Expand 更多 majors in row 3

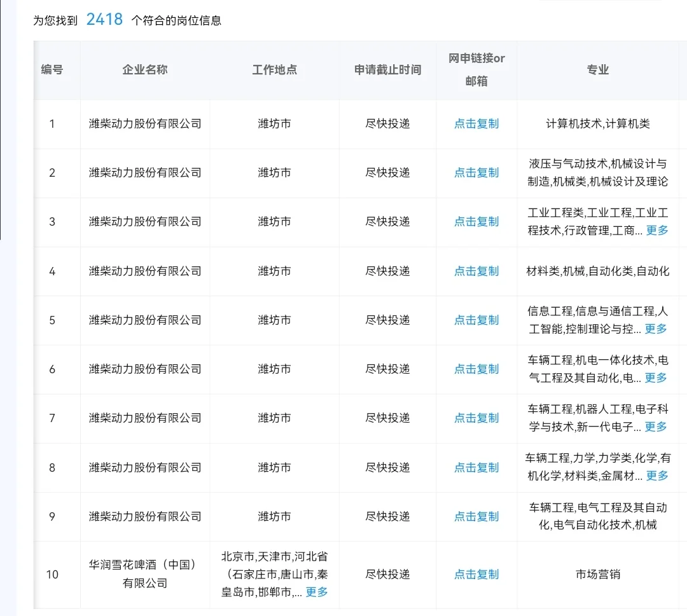tap(656, 231)
